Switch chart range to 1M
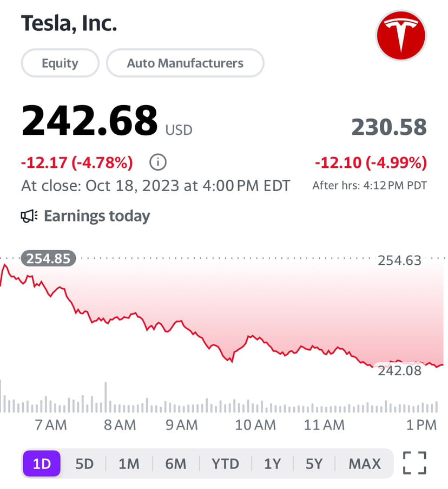The height and width of the screenshot is (489, 448). (x=129, y=464)
